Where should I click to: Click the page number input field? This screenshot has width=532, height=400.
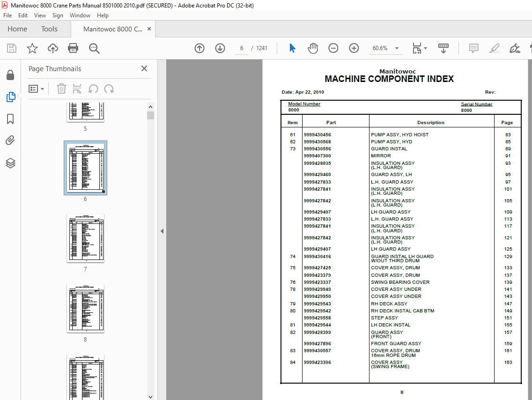242,48
